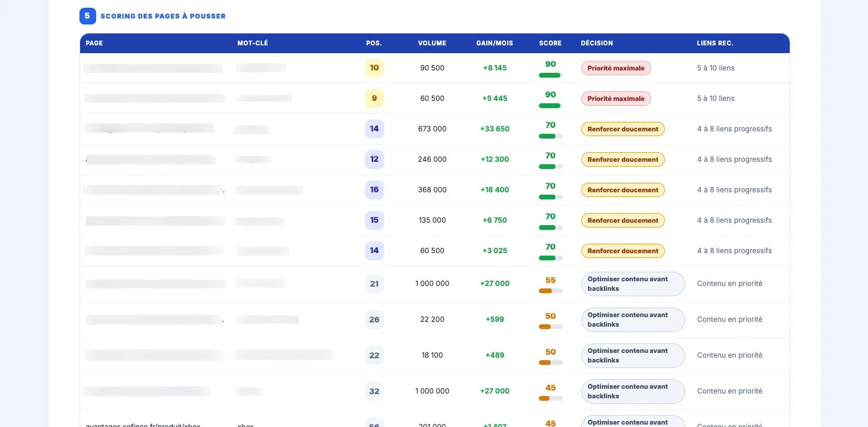Sort by the PAGE column header
The width and height of the screenshot is (868, 427).
point(94,43)
